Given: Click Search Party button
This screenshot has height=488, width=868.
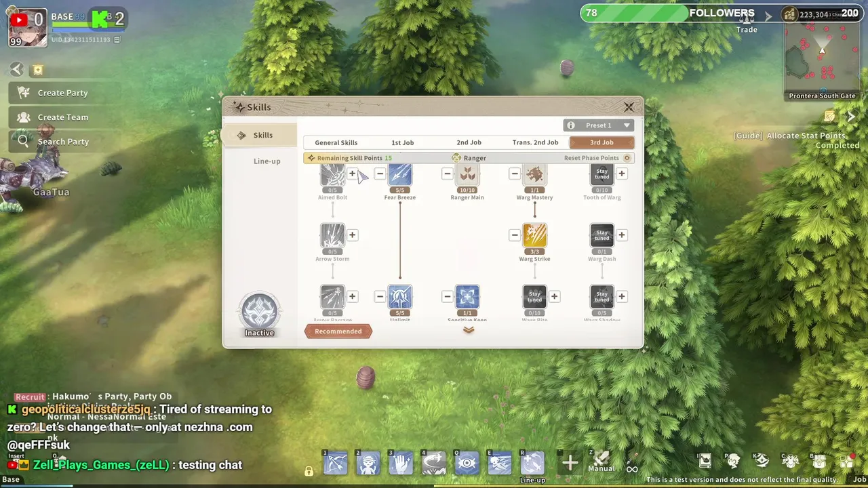Looking at the screenshot, I should [62, 142].
